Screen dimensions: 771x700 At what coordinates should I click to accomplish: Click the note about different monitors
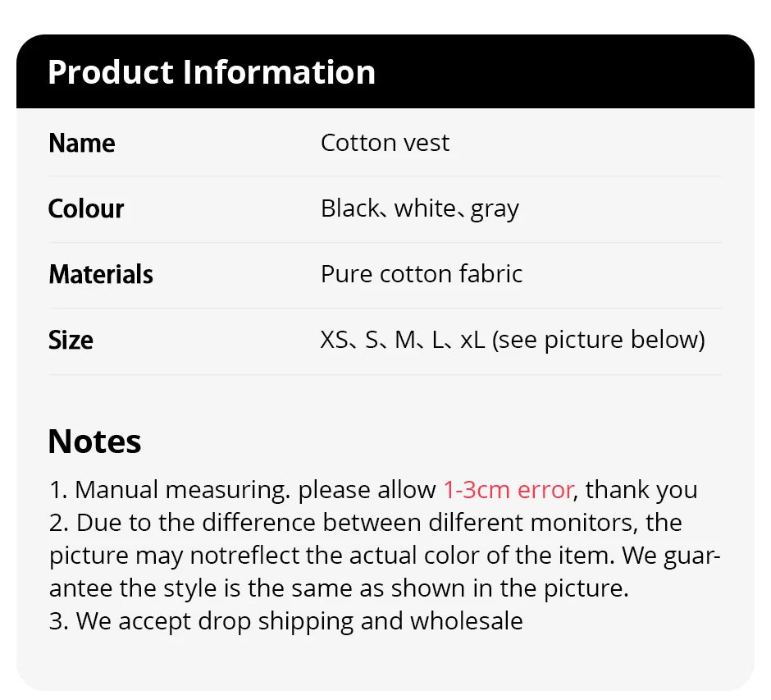click(365, 523)
